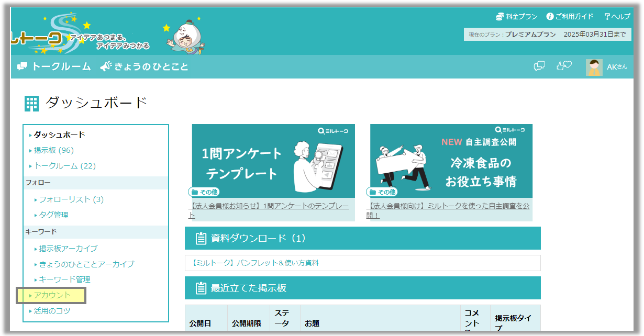Click the coins icon beside 料金プラン

499,17
